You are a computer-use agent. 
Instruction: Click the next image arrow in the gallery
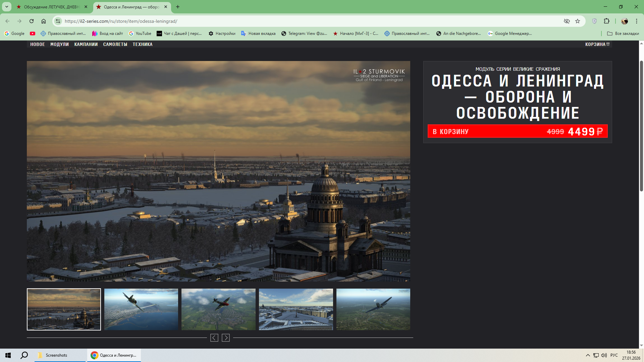click(x=226, y=338)
